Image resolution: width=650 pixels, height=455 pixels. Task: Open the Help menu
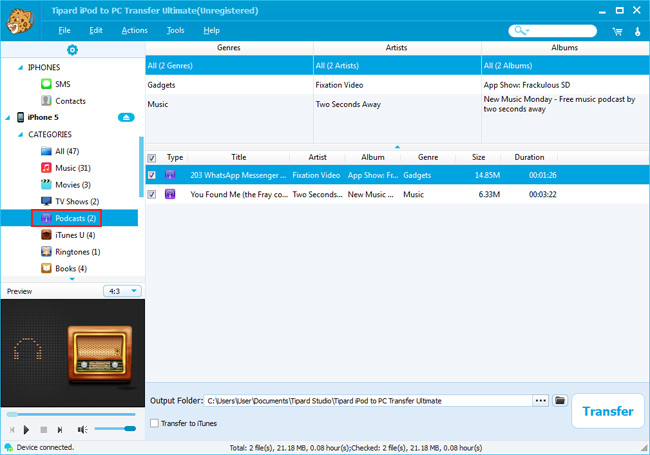211,30
